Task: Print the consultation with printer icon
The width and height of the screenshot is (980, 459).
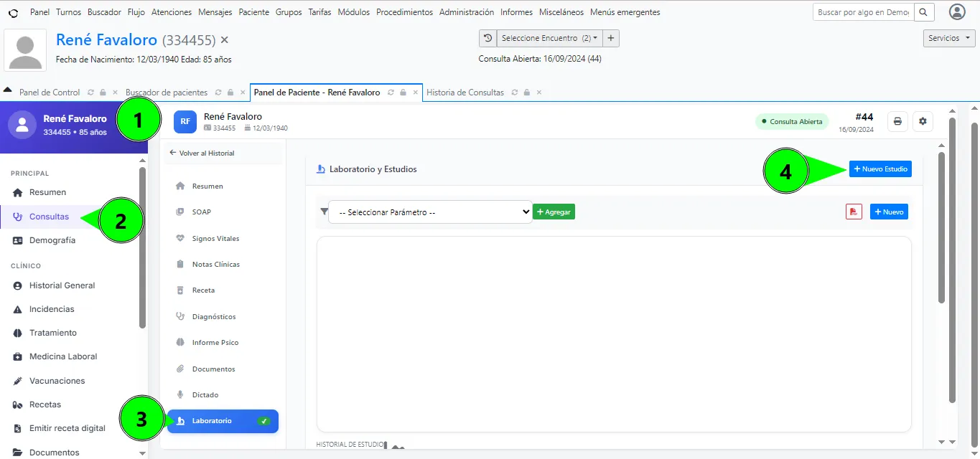Action: click(x=897, y=122)
